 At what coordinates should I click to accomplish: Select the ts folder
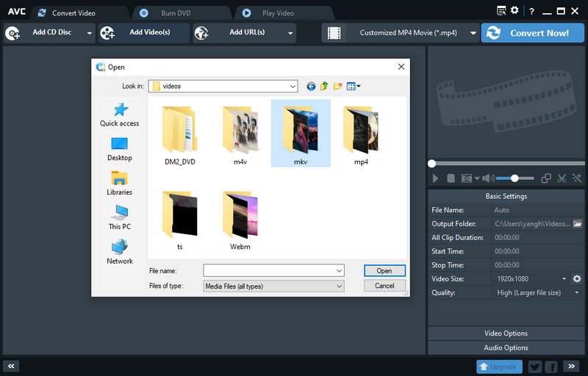click(180, 220)
